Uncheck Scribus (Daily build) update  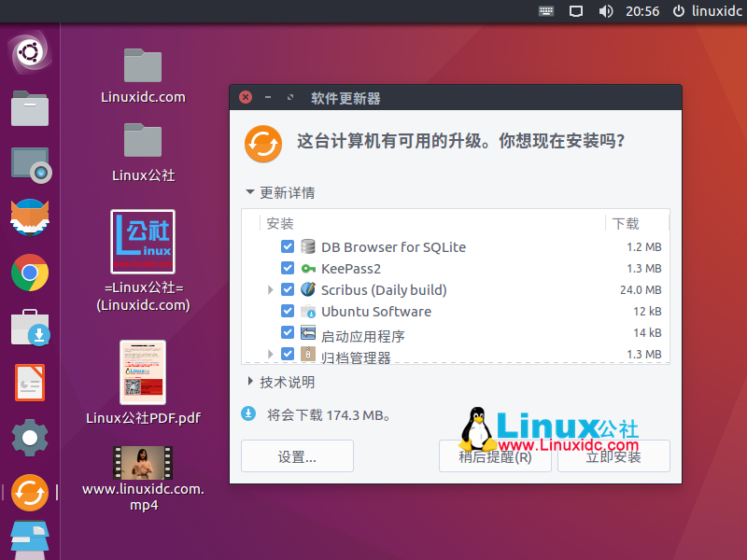point(288,289)
